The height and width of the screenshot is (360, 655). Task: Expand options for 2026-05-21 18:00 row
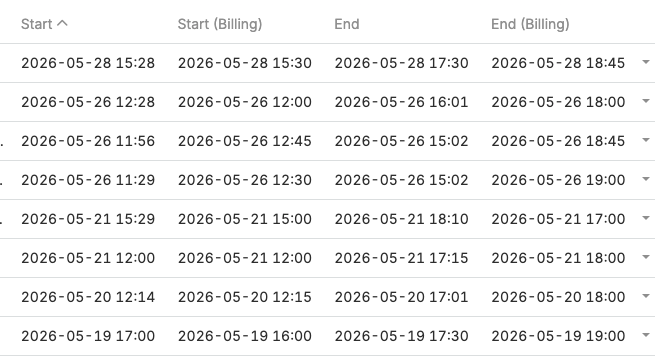(x=645, y=257)
